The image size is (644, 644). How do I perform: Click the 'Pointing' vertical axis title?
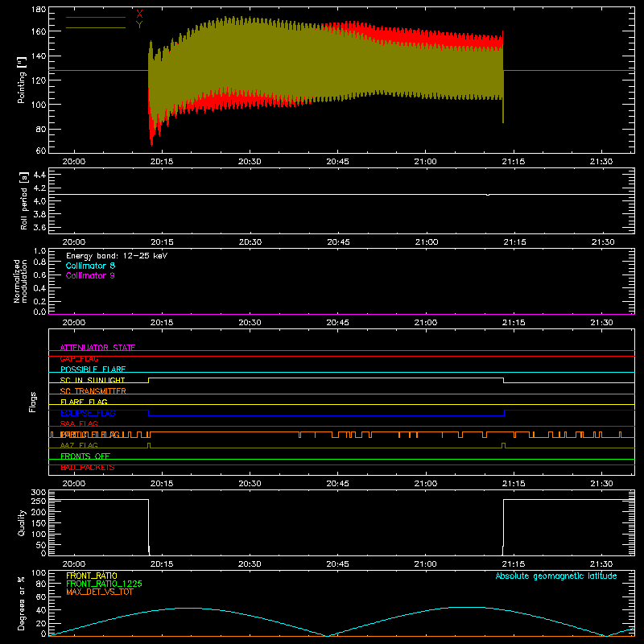22,80
